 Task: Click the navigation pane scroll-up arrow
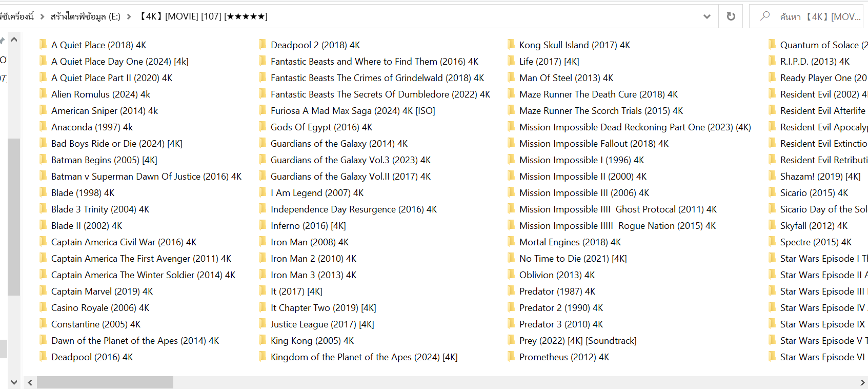(x=14, y=40)
